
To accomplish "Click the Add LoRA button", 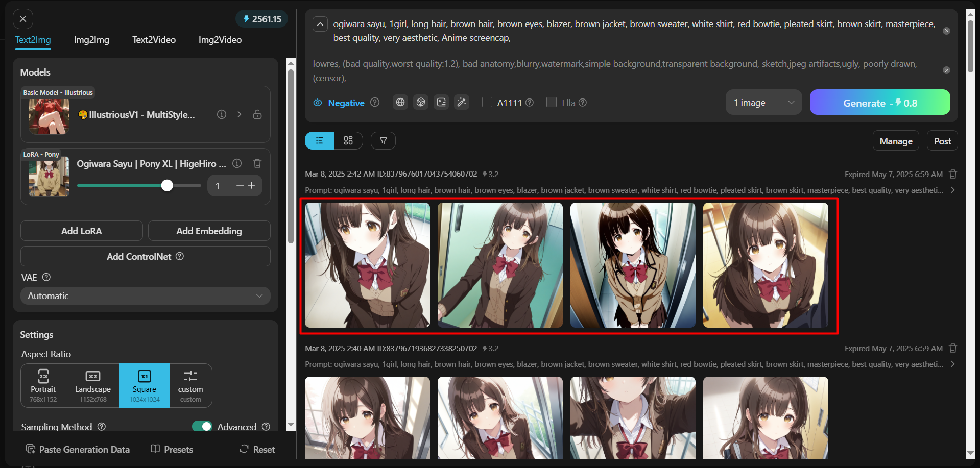I will click(82, 231).
